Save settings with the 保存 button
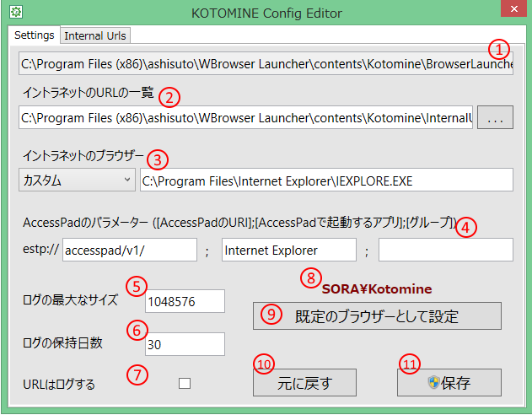This screenshot has height=415, width=532. (449, 383)
